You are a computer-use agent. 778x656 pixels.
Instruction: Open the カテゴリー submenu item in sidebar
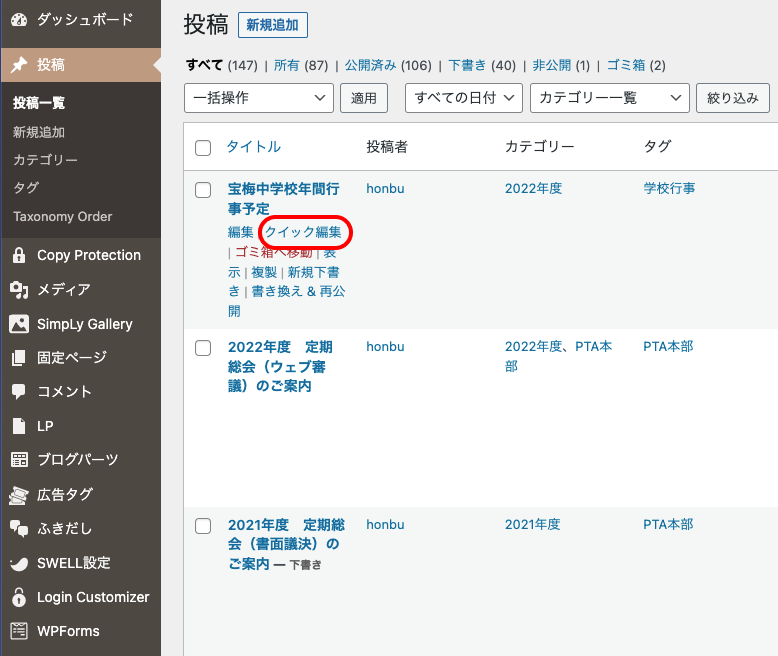tap(45, 160)
